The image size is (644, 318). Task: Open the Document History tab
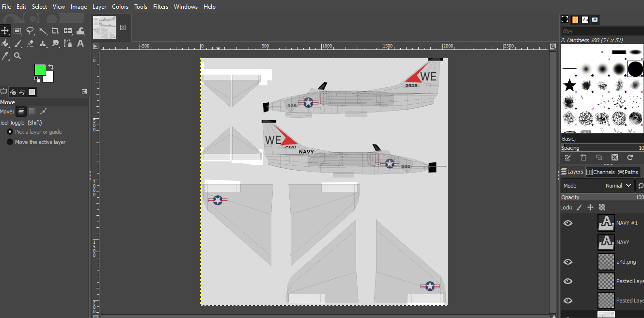click(596, 19)
